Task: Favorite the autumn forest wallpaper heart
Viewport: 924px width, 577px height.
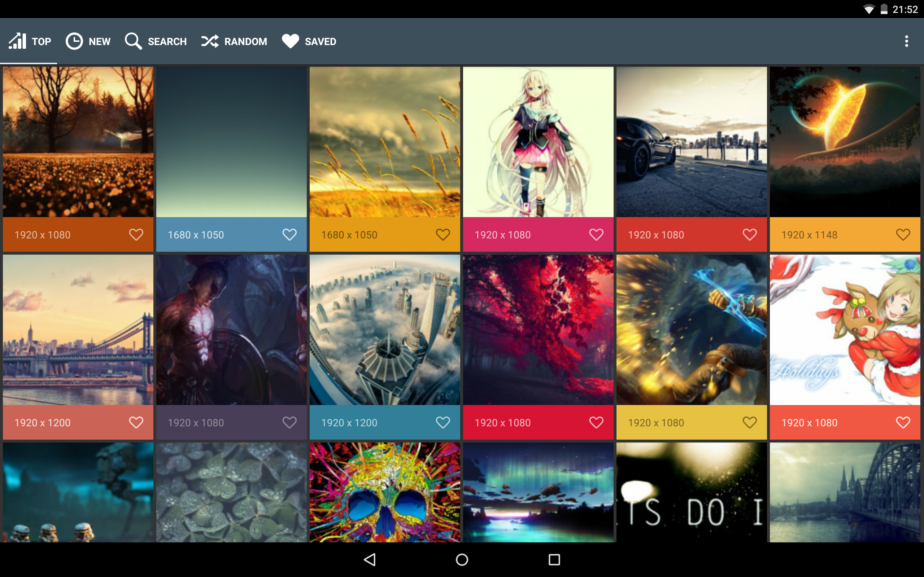Action: click(136, 234)
